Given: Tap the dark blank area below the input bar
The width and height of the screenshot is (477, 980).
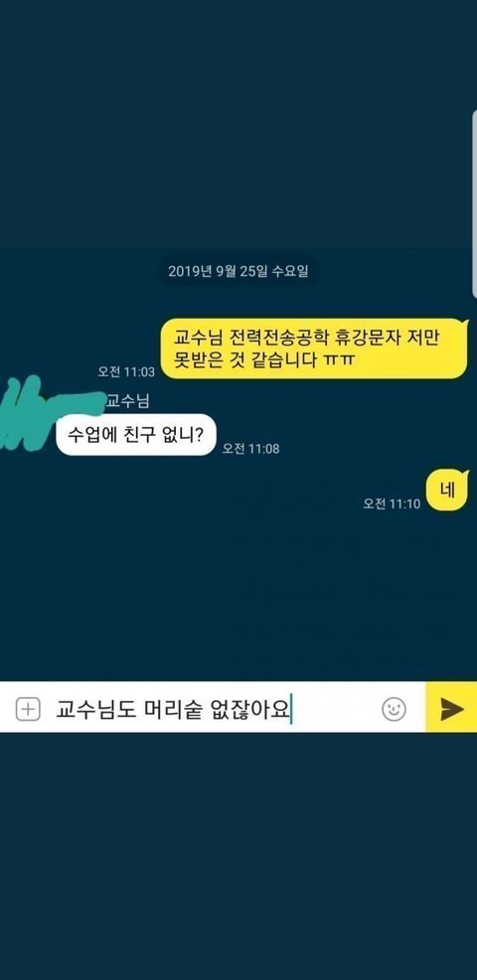Looking at the screenshot, I should [238, 856].
